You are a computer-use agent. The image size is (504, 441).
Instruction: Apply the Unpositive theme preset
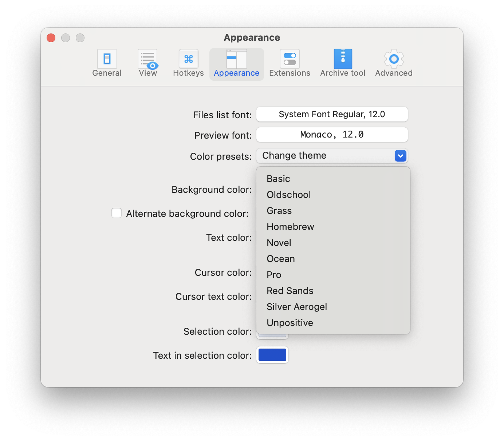click(x=290, y=323)
